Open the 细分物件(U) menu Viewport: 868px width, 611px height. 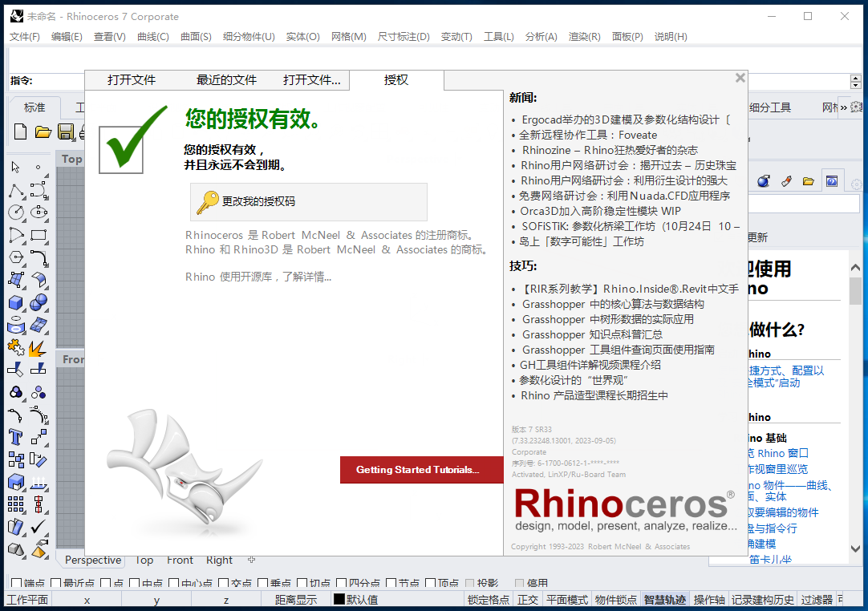(249, 37)
